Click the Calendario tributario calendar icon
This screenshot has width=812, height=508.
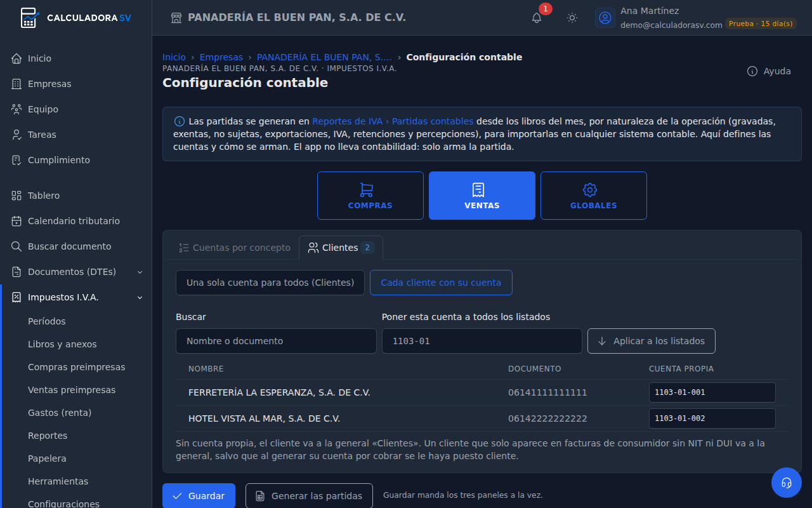click(x=16, y=221)
